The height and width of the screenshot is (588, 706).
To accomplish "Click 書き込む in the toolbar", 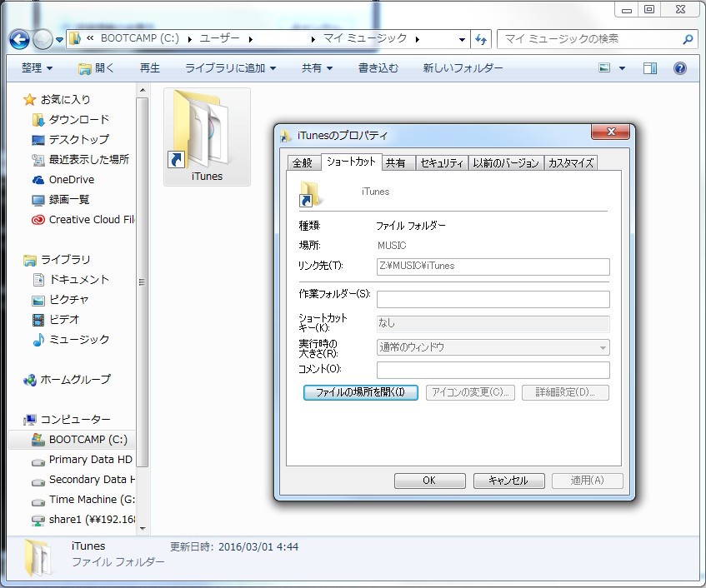I will (378, 68).
